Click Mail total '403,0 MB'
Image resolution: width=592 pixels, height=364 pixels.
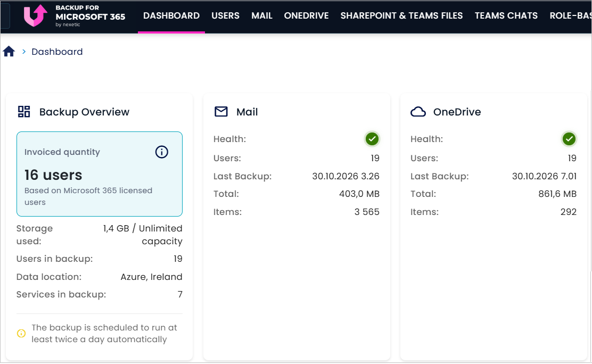click(359, 194)
